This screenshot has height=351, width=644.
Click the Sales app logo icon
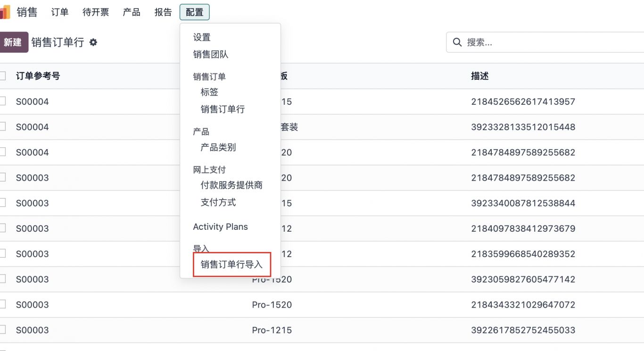click(x=5, y=12)
